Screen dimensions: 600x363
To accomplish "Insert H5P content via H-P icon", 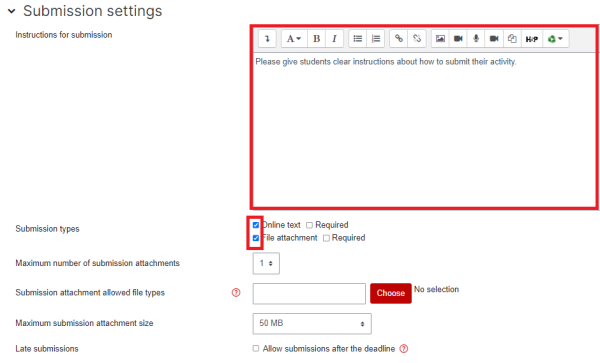I will click(x=532, y=39).
